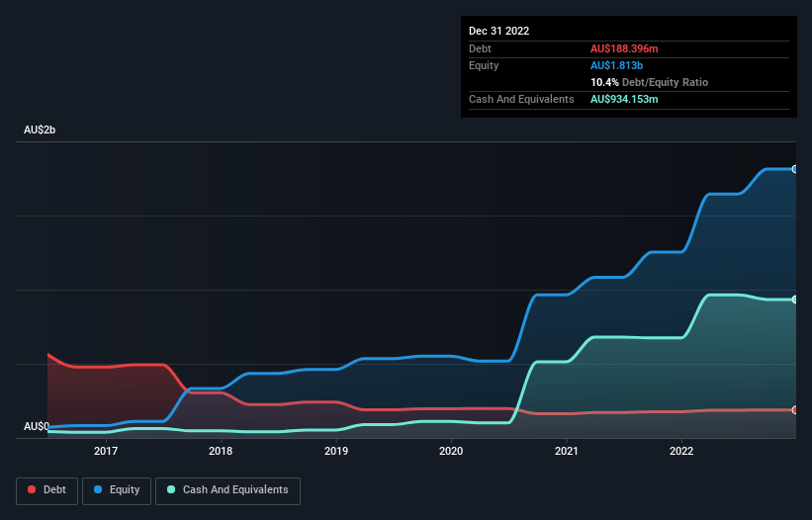Image resolution: width=812 pixels, height=520 pixels.
Task: Select the Equity end-point marker on chart
Action: click(x=795, y=169)
